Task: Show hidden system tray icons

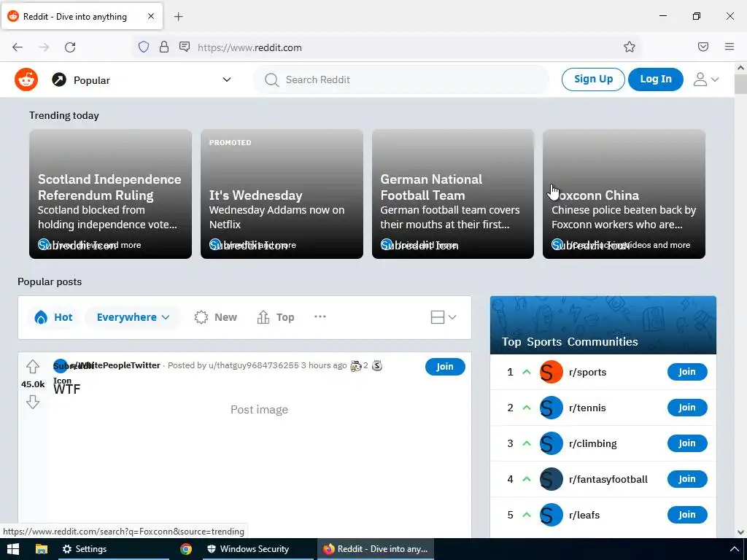Action: (735, 549)
